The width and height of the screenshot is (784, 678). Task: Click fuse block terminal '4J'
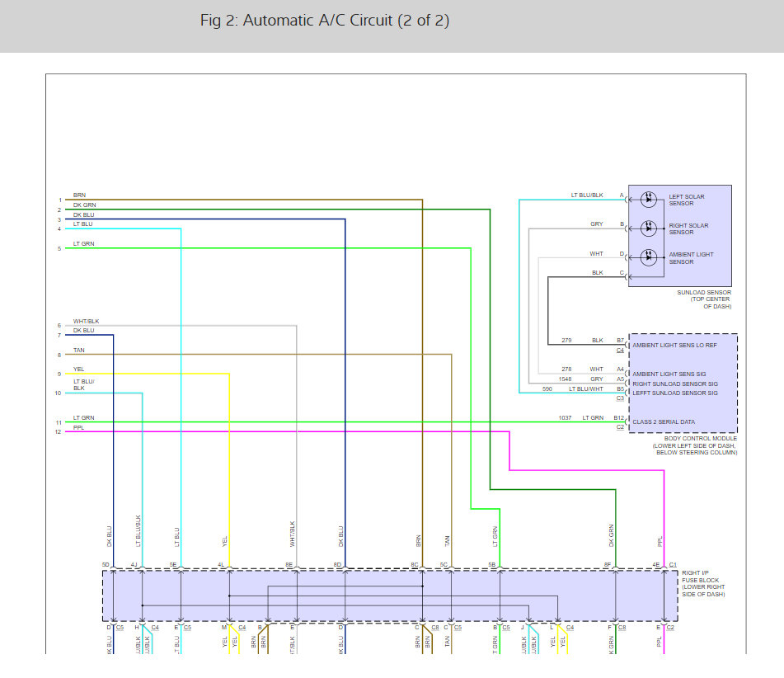pyautogui.click(x=134, y=565)
